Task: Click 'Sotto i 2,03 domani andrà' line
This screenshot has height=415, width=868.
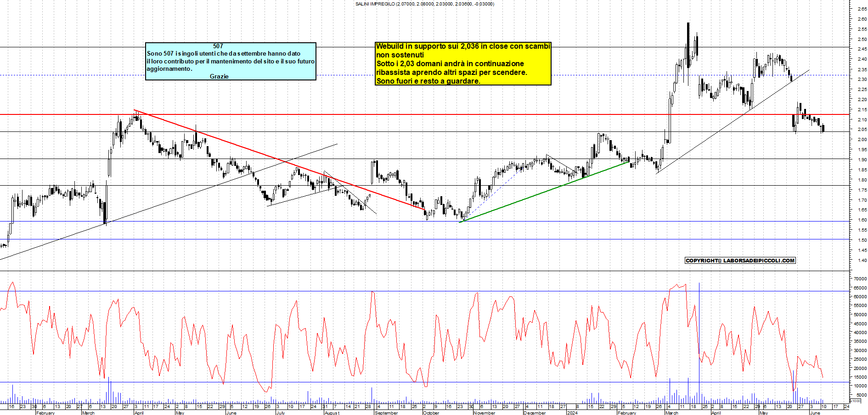Action: tap(450, 63)
